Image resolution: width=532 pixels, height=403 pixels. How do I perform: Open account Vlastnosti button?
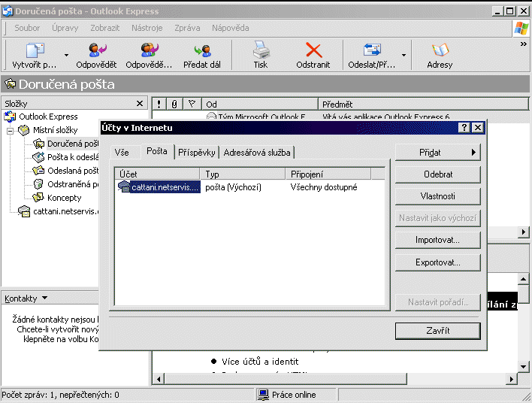point(437,196)
